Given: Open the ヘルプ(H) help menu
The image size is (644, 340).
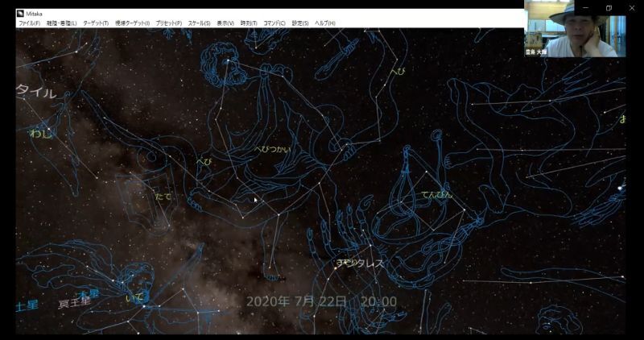Looking at the screenshot, I should click(x=325, y=23).
